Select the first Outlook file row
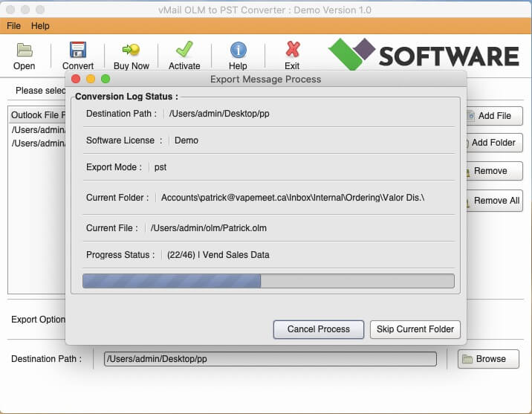 click(x=39, y=130)
